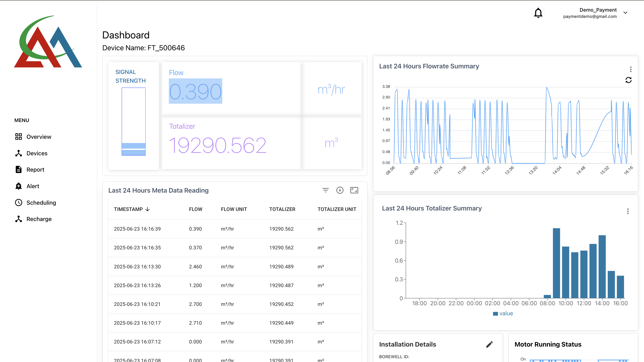Expand meta data table to fullscreen
Viewport: 644px width, 362px height.
click(354, 190)
